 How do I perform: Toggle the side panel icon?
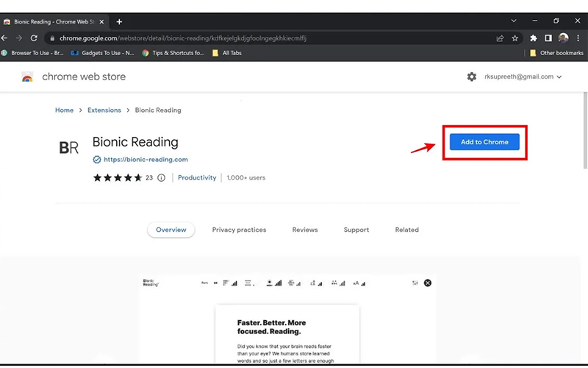coord(548,38)
